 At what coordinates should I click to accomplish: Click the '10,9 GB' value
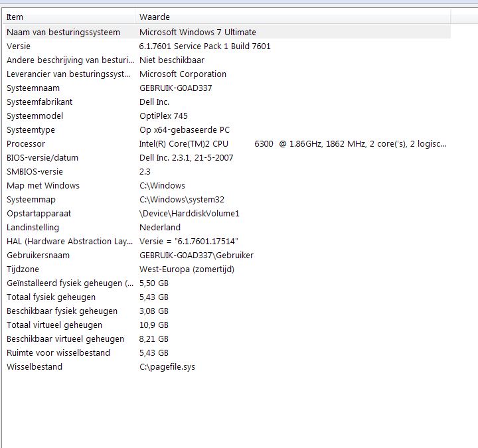click(x=154, y=325)
